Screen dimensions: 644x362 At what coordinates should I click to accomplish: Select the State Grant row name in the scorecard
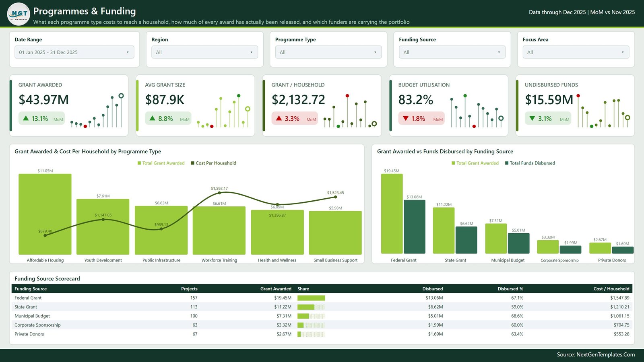pyautogui.click(x=26, y=307)
